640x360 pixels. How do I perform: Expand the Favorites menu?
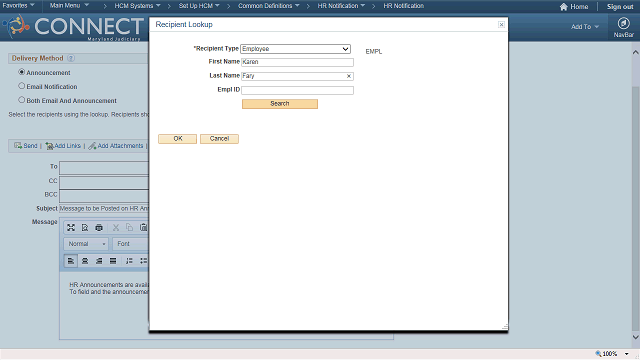click(x=18, y=6)
